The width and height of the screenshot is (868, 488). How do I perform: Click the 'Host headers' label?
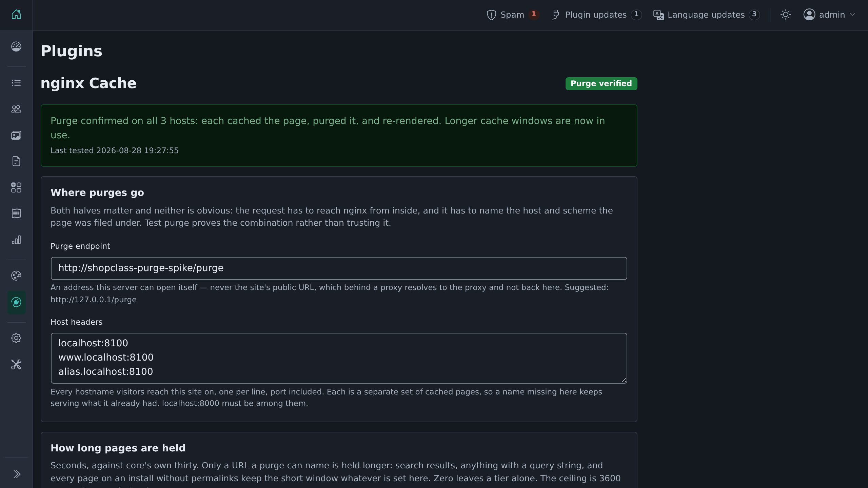(x=76, y=322)
